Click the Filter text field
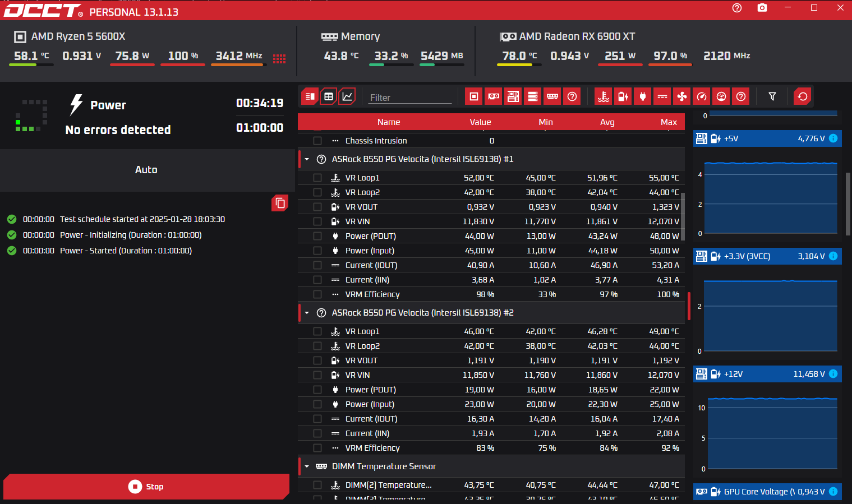Screen dimensions: 852x504 point(410,98)
